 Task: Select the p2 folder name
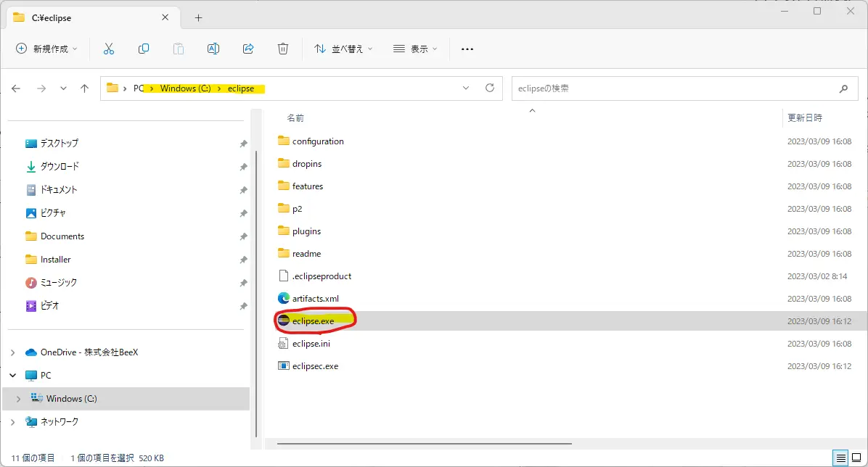point(298,209)
